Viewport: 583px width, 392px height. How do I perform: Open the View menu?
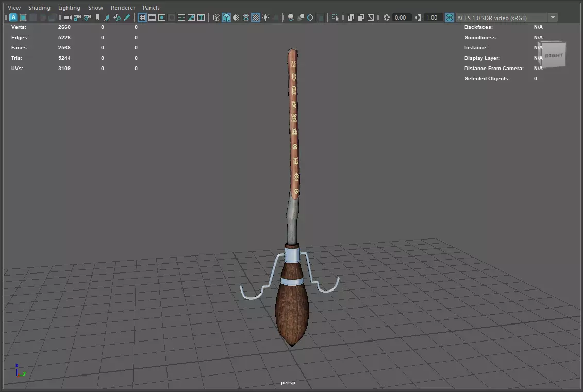14,7
